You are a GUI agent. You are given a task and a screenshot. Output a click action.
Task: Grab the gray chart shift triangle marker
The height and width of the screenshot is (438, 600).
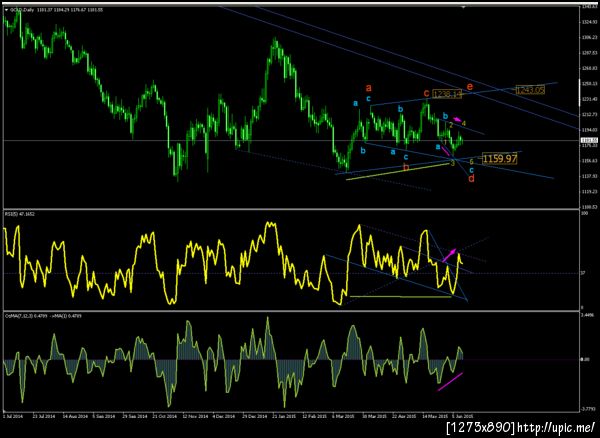463,7
